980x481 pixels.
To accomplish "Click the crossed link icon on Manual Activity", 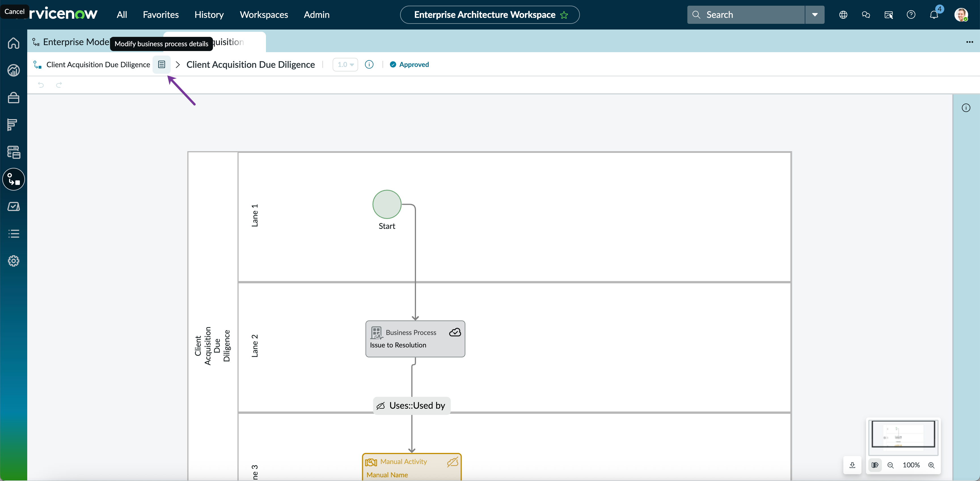I will 453,462.
